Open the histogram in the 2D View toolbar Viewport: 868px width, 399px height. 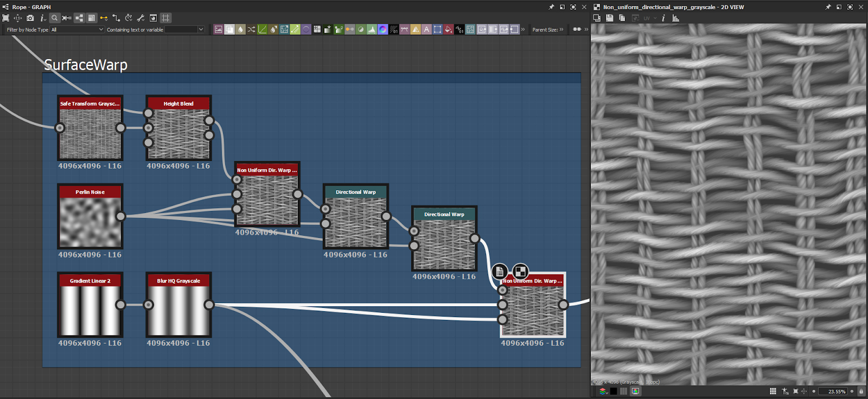pos(675,18)
